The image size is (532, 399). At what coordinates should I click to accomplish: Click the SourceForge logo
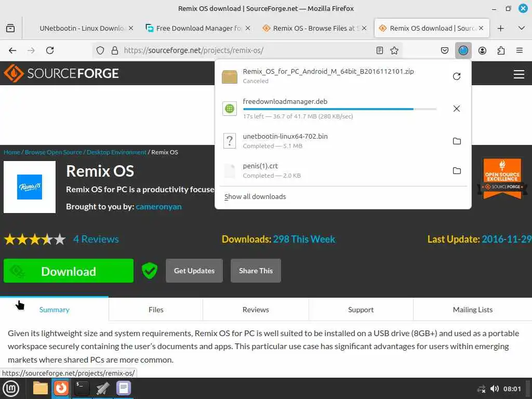click(x=61, y=73)
